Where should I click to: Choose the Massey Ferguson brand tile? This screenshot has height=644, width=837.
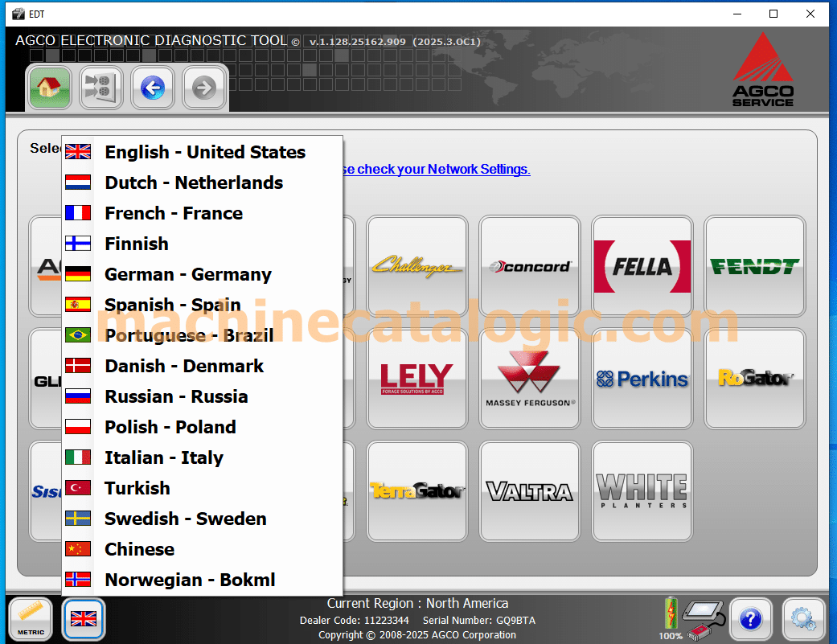pos(530,379)
